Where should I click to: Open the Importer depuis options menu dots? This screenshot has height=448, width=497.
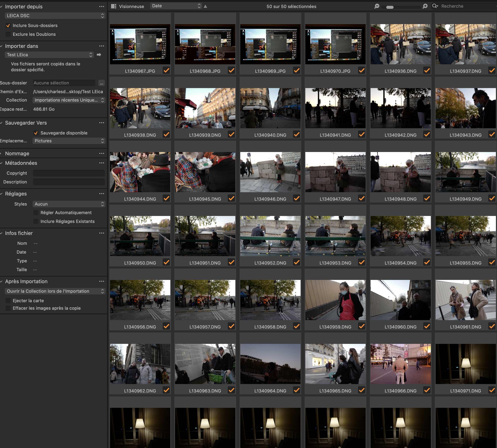point(102,7)
